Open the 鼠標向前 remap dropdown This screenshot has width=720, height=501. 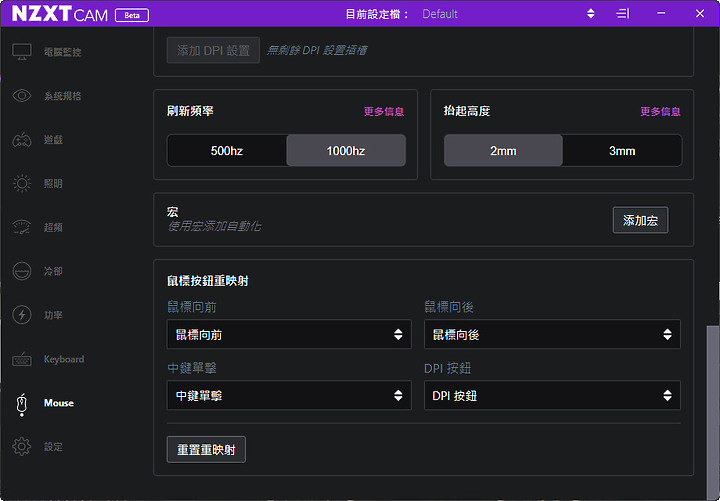click(289, 334)
